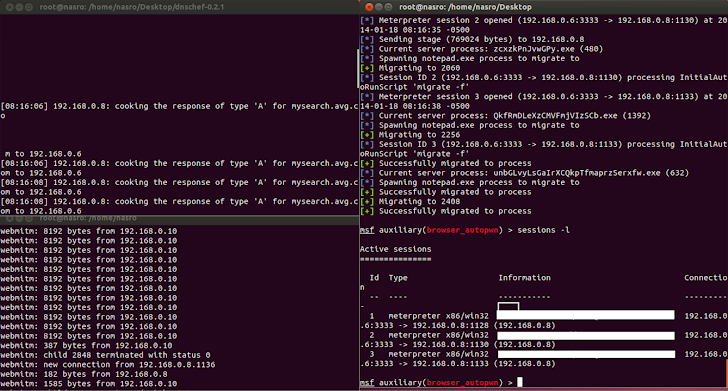Click the 'Migrating to 2060' line
Viewport: 728px width, 391px height.
410,68
